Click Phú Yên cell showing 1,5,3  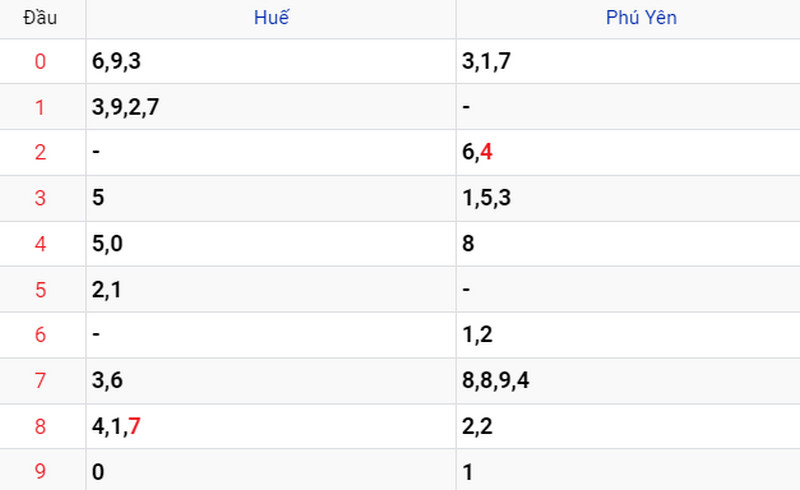628,198
